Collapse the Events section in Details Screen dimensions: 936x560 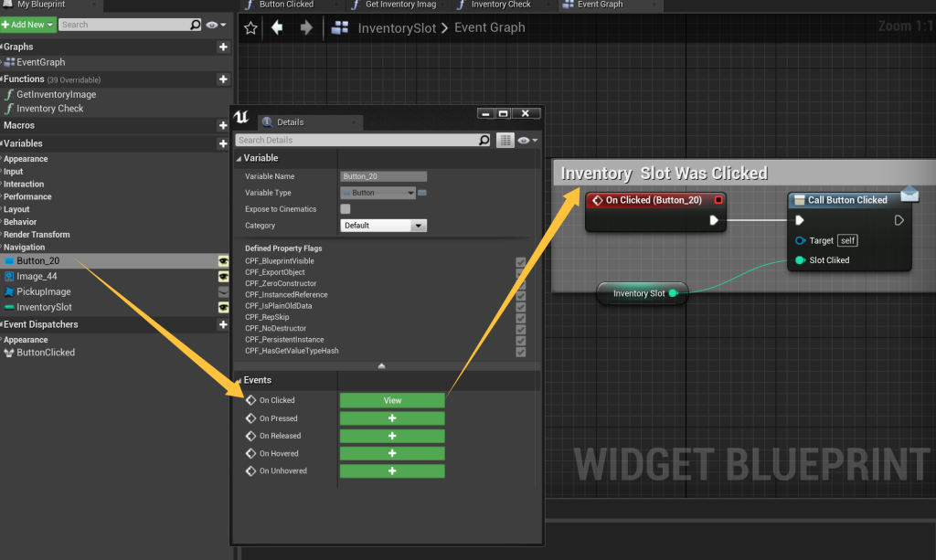tap(239, 381)
